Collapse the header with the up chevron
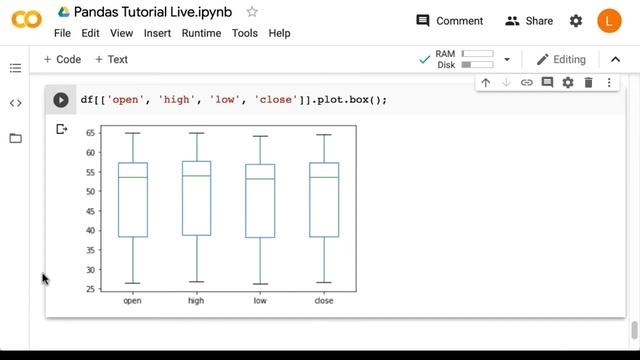Screen dimensions: 640x360 [615, 60]
